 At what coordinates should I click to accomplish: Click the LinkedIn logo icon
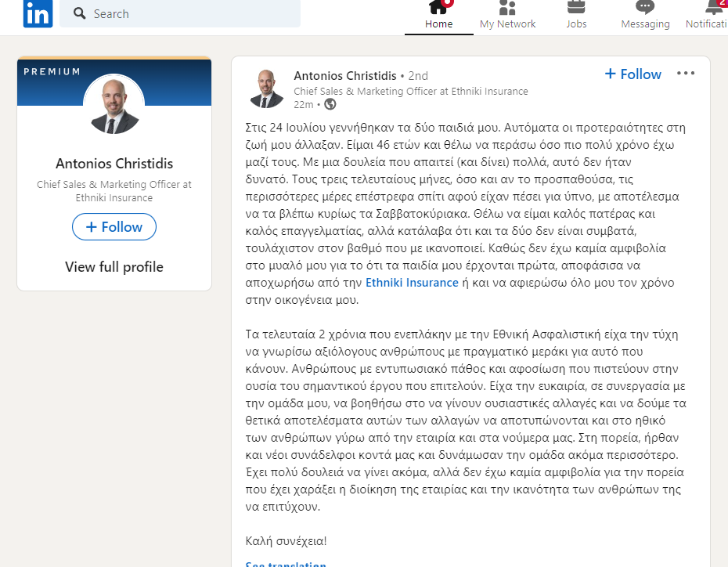[x=38, y=14]
